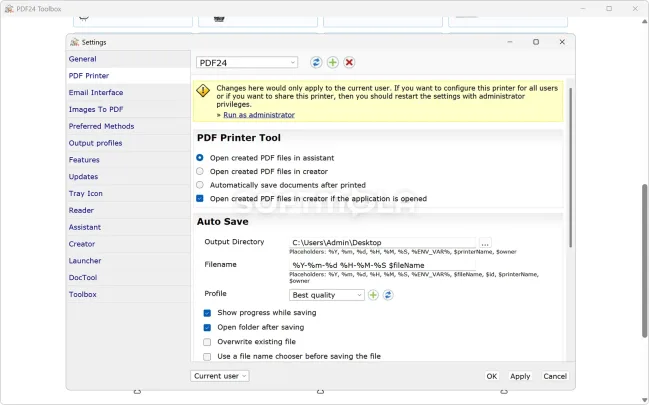The height and width of the screenshot is (405, 649).
Task: Click the warning triangle icon in the yellow notice
Action: (x=203, y=90)
